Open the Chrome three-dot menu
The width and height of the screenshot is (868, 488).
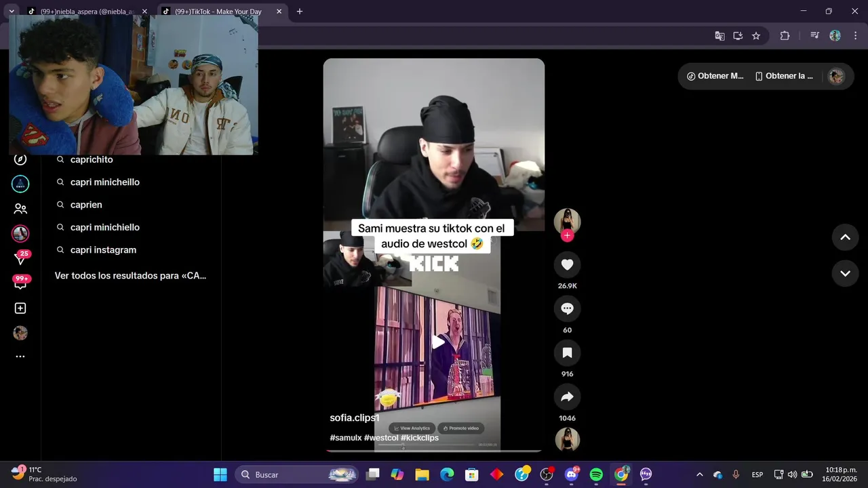[x=854, y=36]
